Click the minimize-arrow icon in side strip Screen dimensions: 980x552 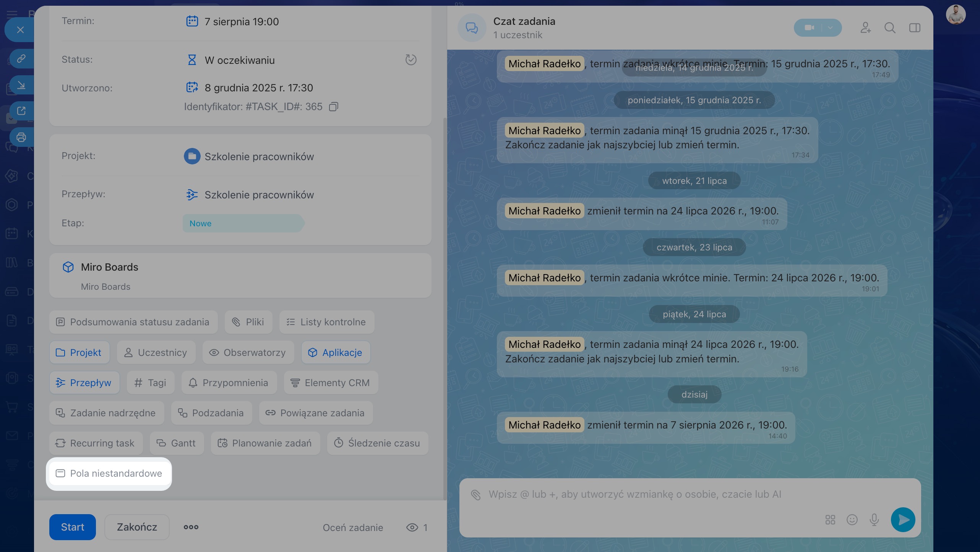[x=21, y=85]
